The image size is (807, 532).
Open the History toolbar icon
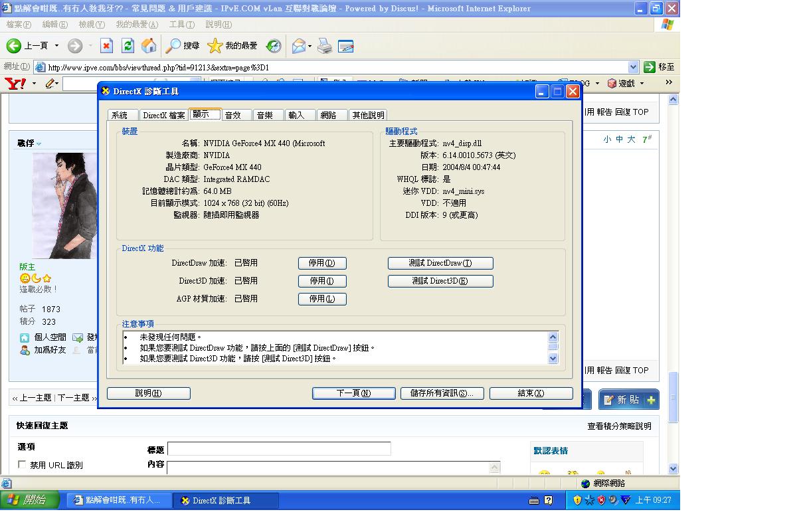274,46
